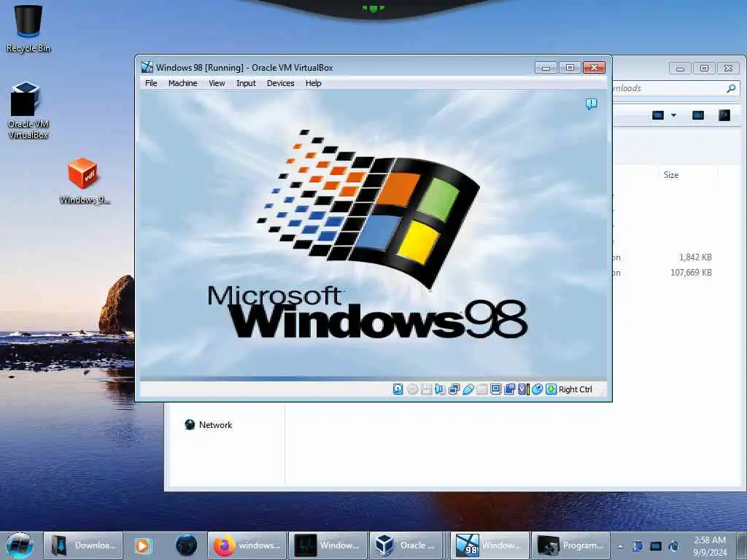The image size is (747, 560).
Task: Show hidden system tray icons
Action: tap(620, 546)
